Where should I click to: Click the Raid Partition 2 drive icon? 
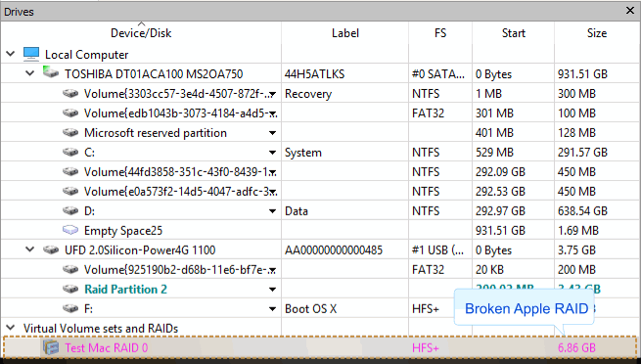pos(70,289)
